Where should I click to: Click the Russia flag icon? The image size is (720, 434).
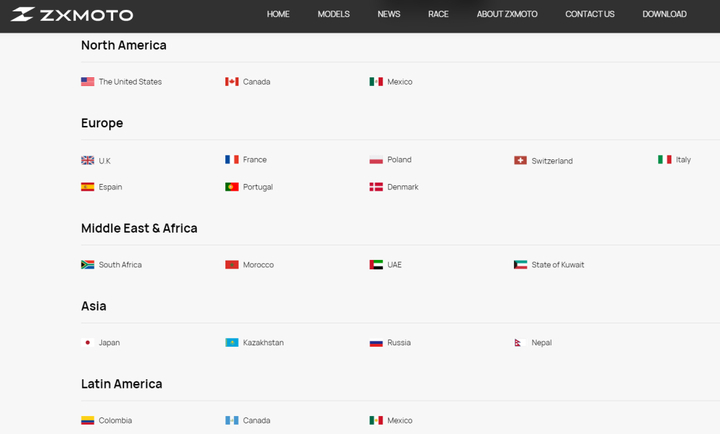coord(376,343)
